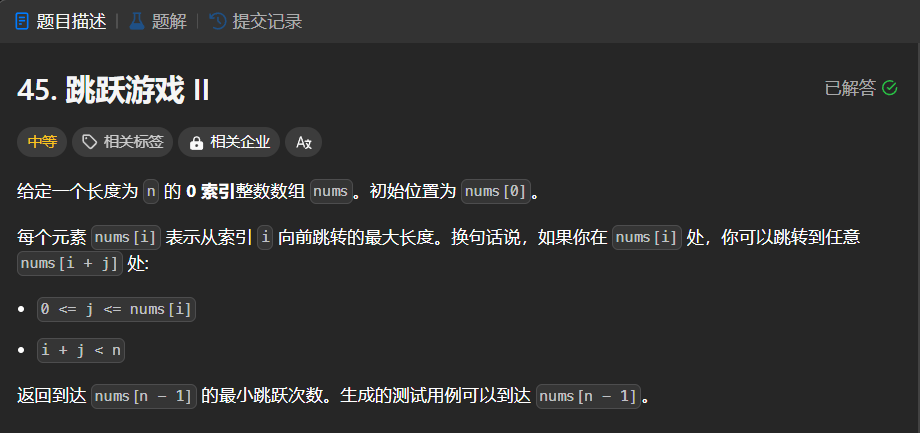Click the 题解 flask icon
The width and height of the screenshot is (920, 433).
[137, 22]
